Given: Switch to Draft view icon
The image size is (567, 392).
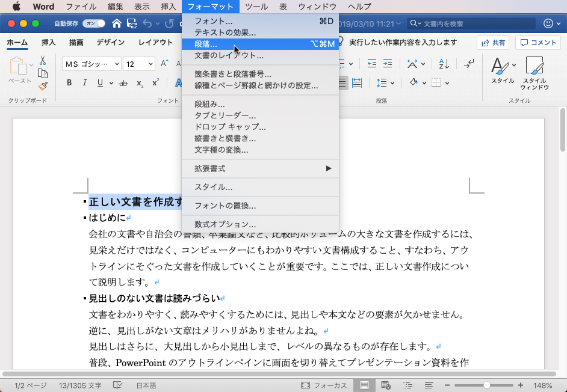Looking at the screenshot, I should pyautogui.click(x=429, y=385).
